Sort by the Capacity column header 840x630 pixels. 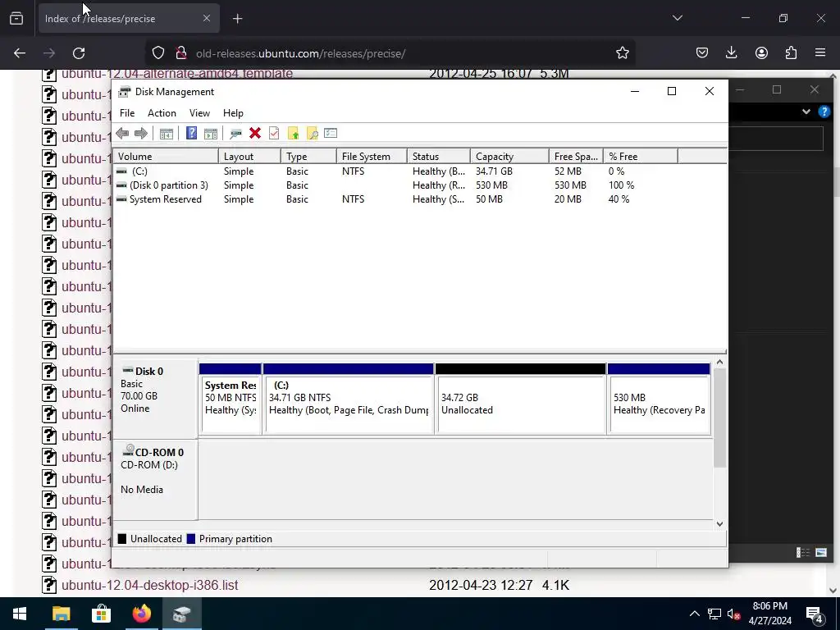(509, 157)
